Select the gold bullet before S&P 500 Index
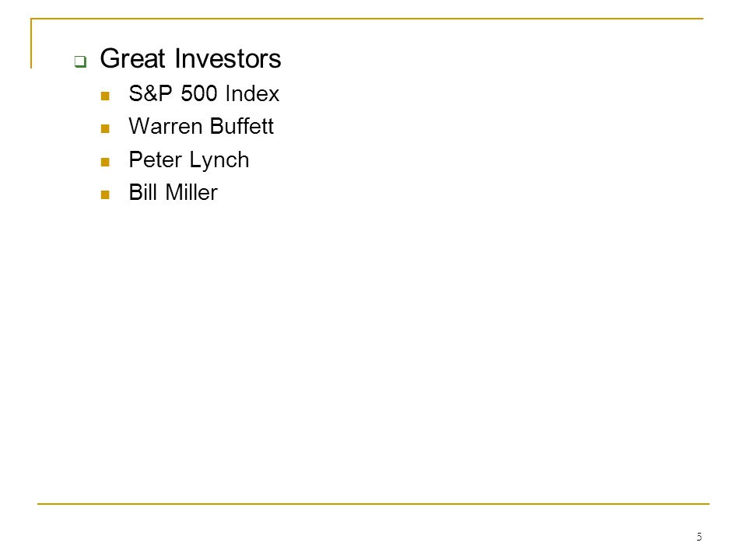 coord(105,96)
